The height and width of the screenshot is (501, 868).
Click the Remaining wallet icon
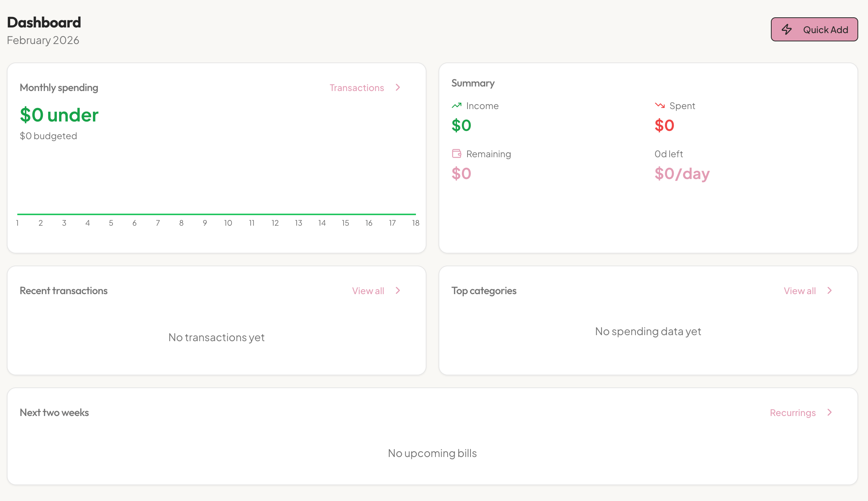click(456, 153)
